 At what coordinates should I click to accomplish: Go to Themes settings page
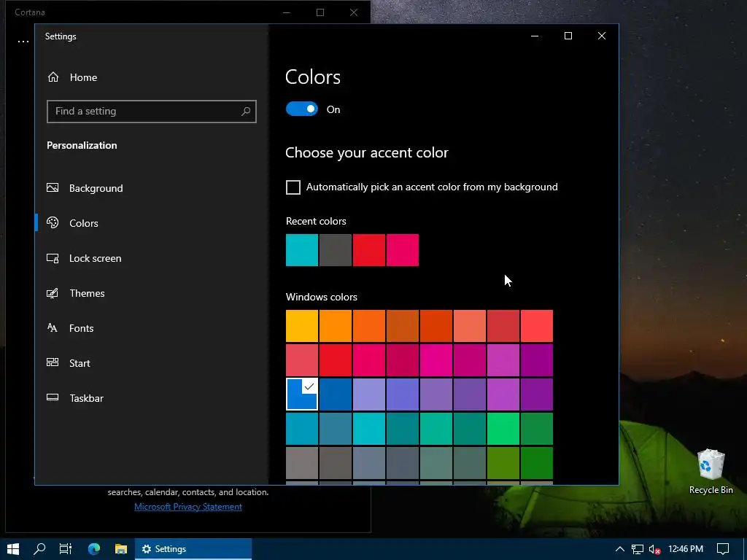(88, 293)
